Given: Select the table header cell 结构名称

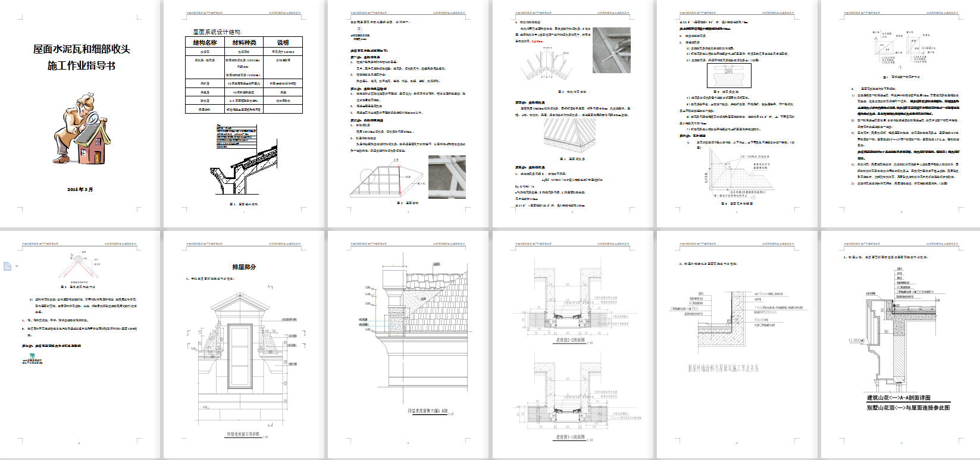Looking at the screenshot, I should pos(205,42).
